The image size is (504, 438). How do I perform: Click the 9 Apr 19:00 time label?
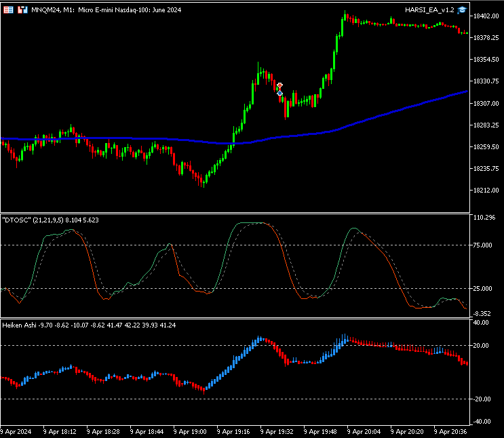coord(190,432)
